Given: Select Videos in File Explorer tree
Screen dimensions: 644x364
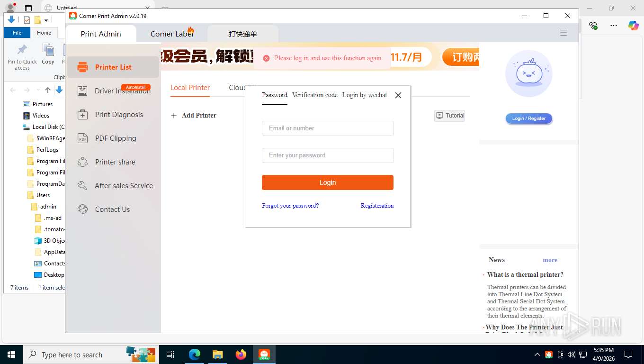Looking at the screenshot, I should tap(41, 116).
